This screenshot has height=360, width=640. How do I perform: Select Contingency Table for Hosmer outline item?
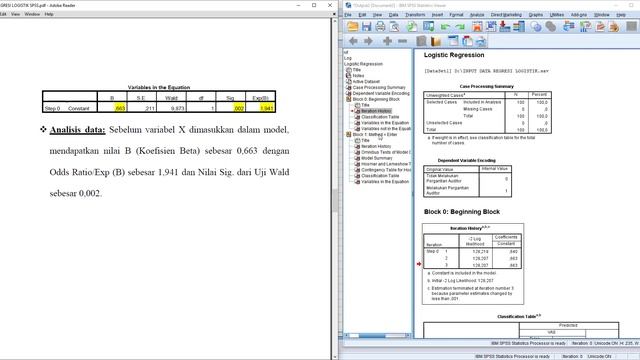click(x=386, y=170)
